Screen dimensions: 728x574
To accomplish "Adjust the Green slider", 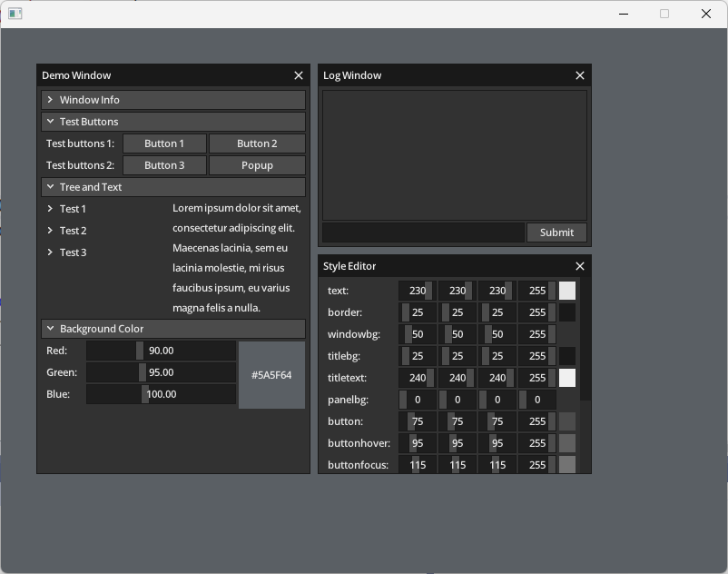I will (160, 371).
